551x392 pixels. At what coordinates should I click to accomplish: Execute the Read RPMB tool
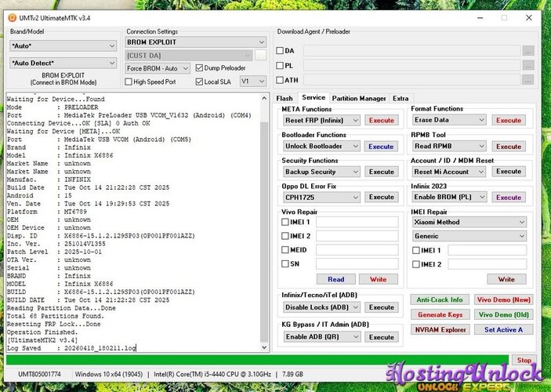tap(509, 147)
